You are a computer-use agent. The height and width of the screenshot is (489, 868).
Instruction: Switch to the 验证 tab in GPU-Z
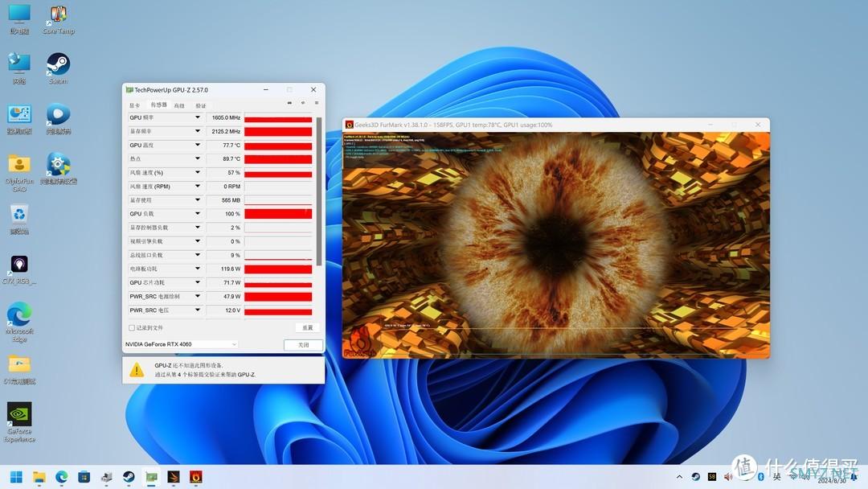click(200, 105)
